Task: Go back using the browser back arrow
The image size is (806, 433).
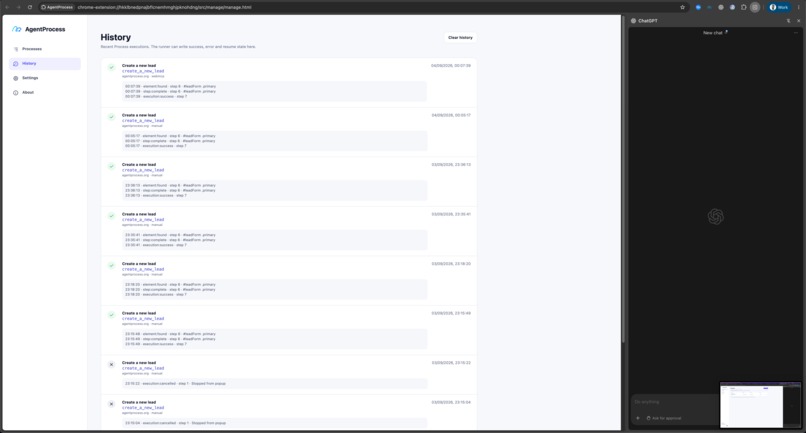Action: click(x=7, y=7)
